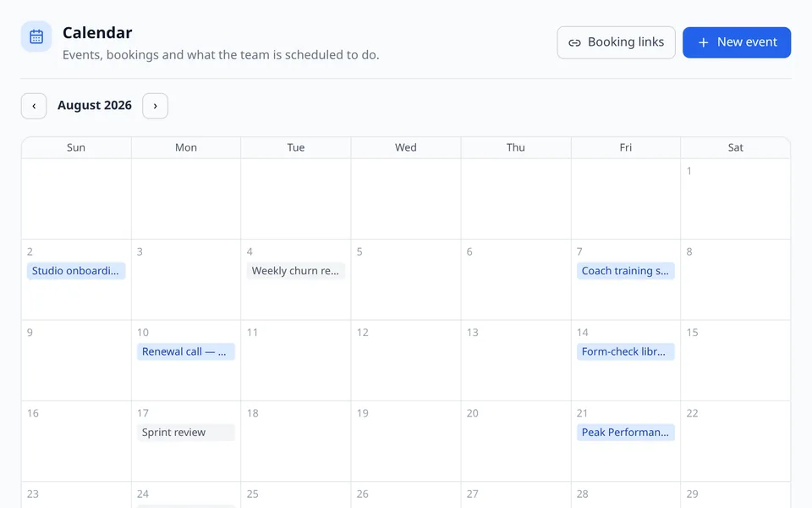The image size is (812, 508).
Task: Select day 5 on the calendar
Action: coord(405,280)
